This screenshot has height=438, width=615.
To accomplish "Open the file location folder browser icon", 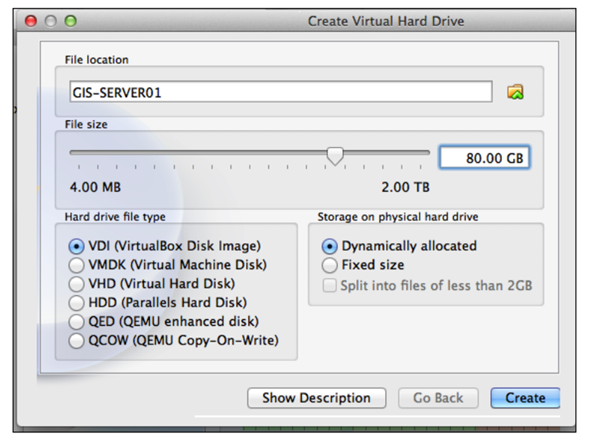I will (515, 92).
